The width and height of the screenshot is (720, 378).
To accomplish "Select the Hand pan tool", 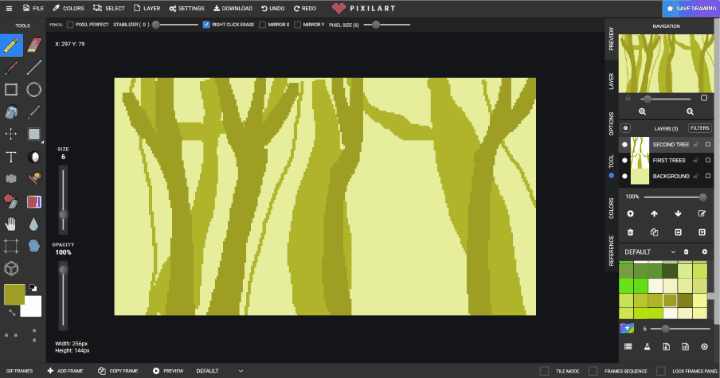I will click(11, 224).
